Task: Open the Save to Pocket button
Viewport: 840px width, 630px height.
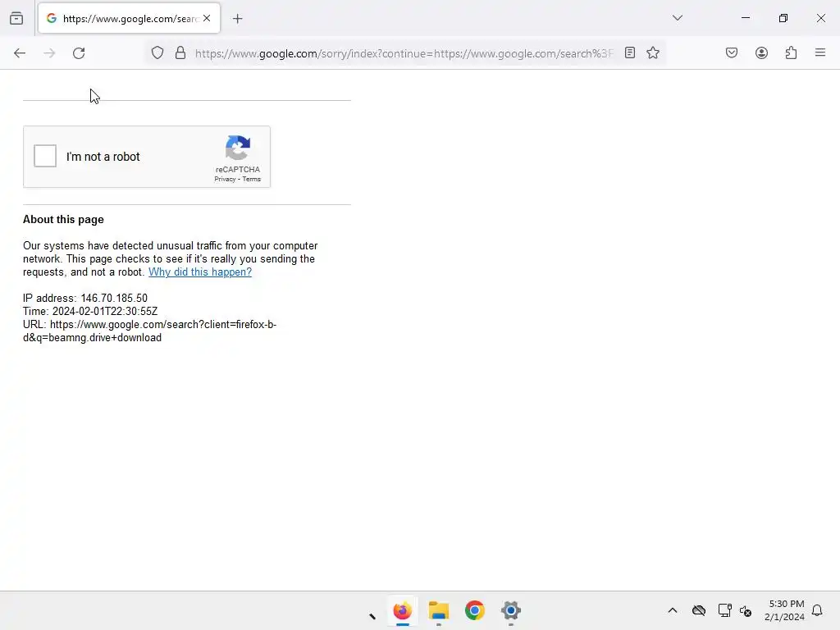Action: pos(732,52)
